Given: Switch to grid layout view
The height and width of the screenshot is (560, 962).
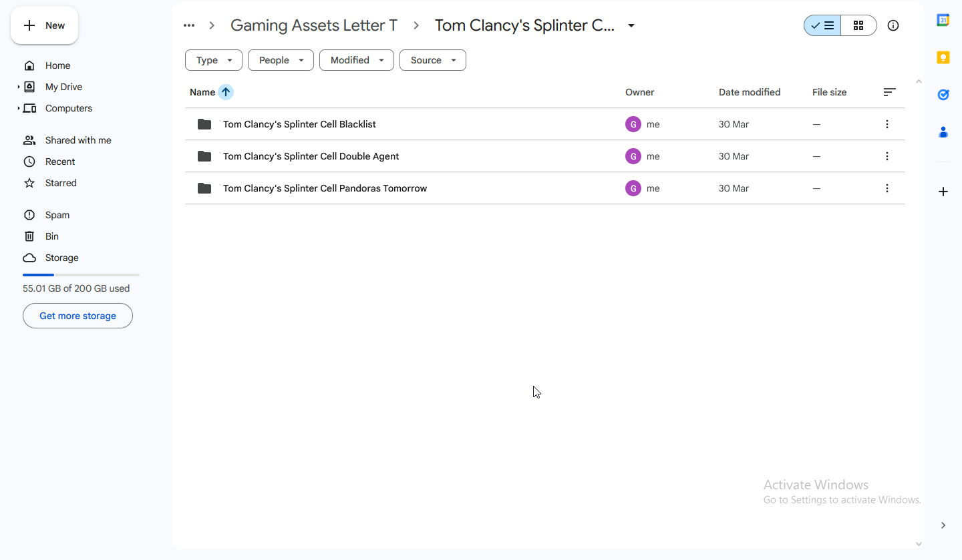Looking at the screenshot, I should pos(858,25).
